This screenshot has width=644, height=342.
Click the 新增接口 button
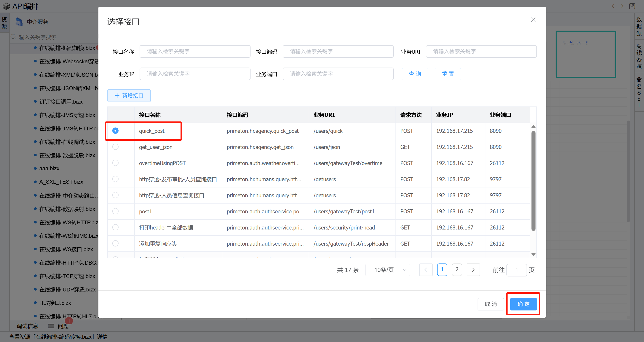coord(129,96)
